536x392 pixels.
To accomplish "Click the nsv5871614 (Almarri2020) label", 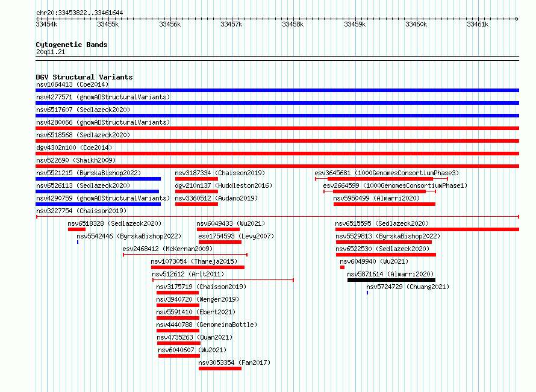I will (390, 274).
